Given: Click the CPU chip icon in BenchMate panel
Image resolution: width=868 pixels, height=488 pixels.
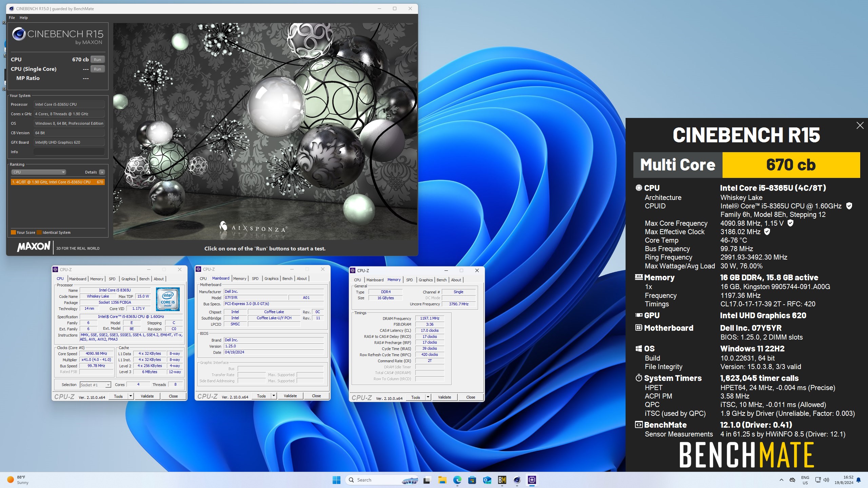Looking at the screenshot, I should pos(638,188).
